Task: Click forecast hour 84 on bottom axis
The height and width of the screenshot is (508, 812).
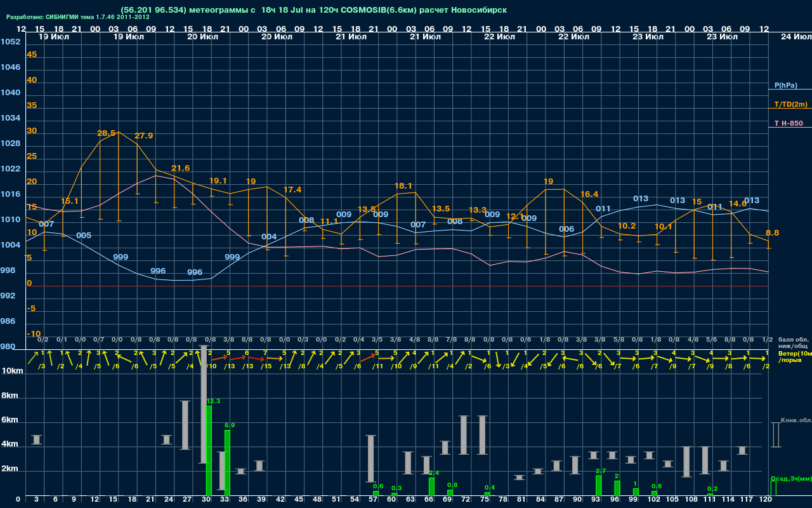Action: point(540,500)
